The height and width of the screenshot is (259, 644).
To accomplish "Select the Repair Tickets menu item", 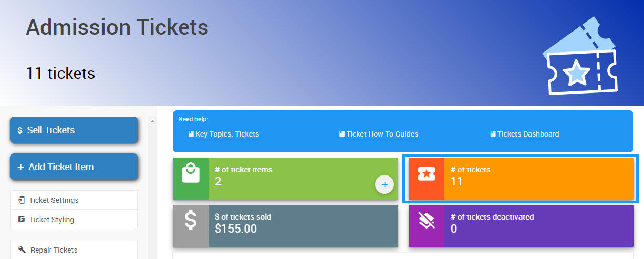I will tap(54, 250).
